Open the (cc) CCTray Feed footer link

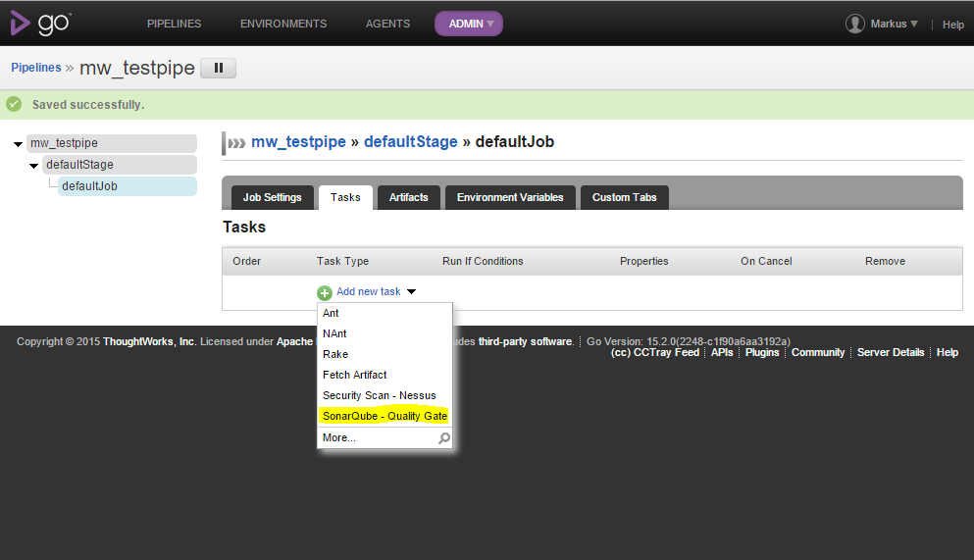pos(654,353)
